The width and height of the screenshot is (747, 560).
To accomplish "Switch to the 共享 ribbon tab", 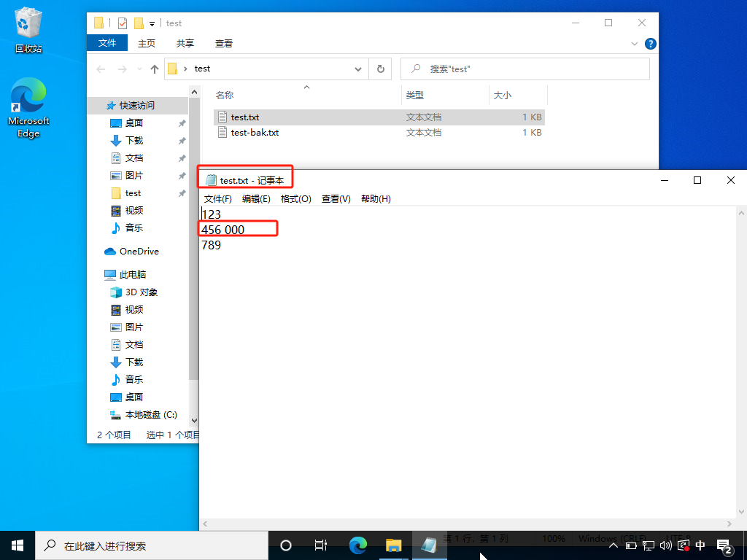I will click(185, 44).
